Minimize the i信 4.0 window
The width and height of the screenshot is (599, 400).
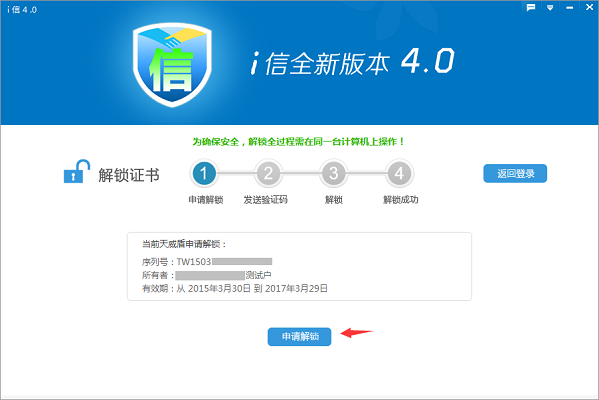click(570, 8)
